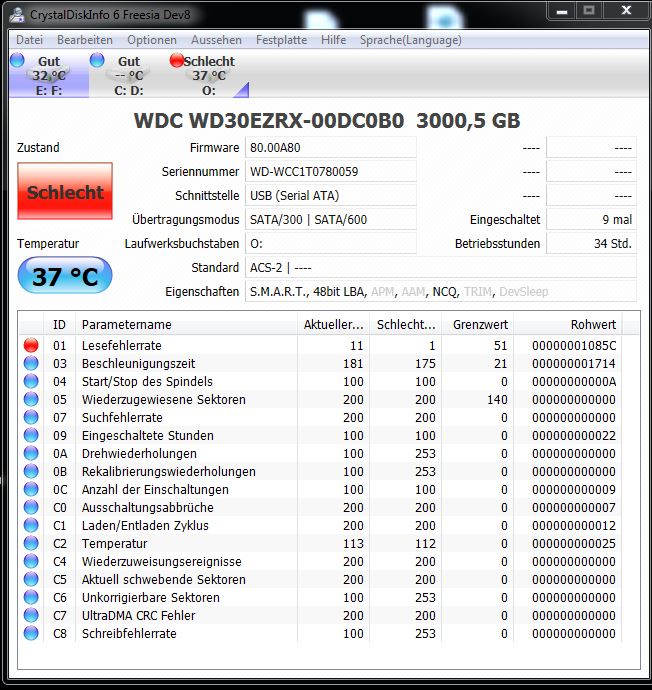Click the Firmware field 80.00A80

tap(331, 147)
